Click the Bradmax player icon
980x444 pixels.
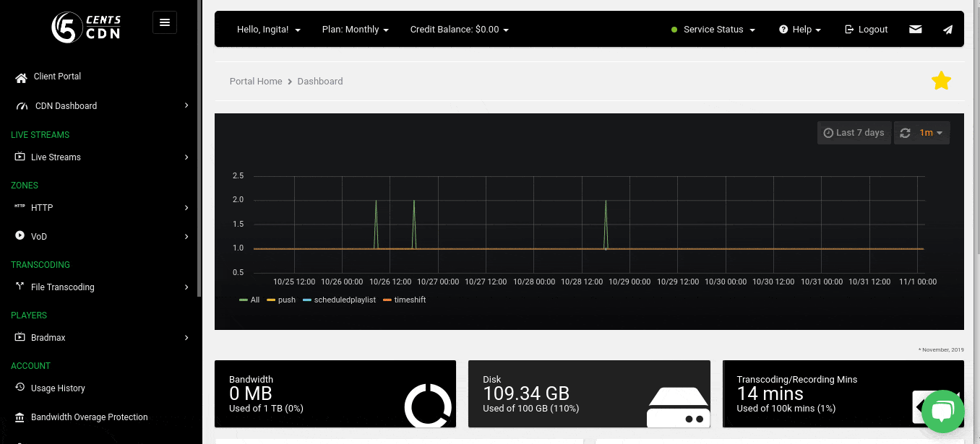(20, 337)
